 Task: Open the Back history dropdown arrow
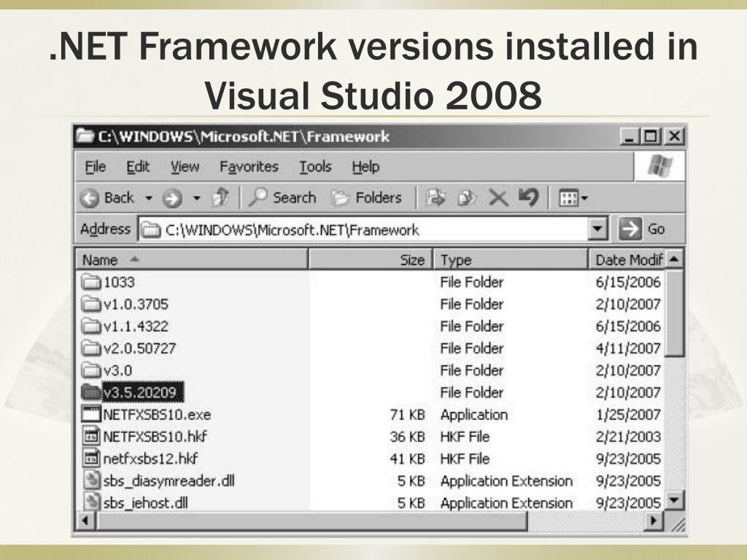pos(149,198)
